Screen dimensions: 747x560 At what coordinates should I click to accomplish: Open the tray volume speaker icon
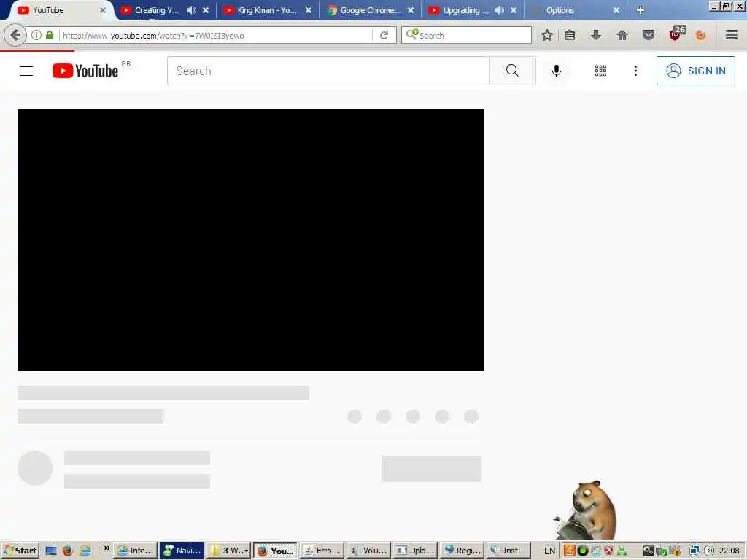pos(708,551)
